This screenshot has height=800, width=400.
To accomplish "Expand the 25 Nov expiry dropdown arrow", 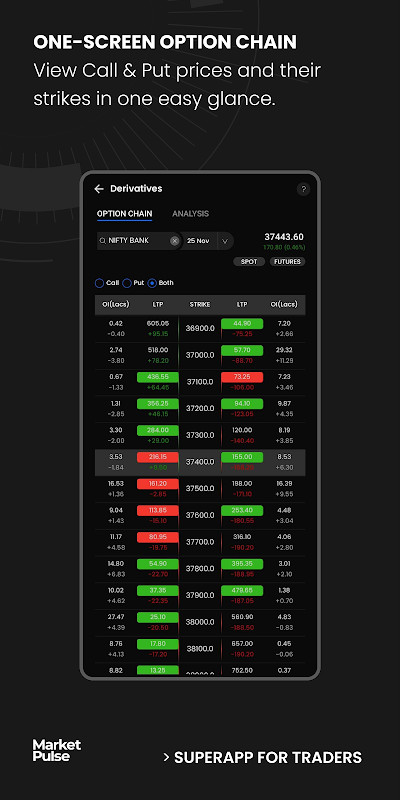I will [x=224, y=241].
